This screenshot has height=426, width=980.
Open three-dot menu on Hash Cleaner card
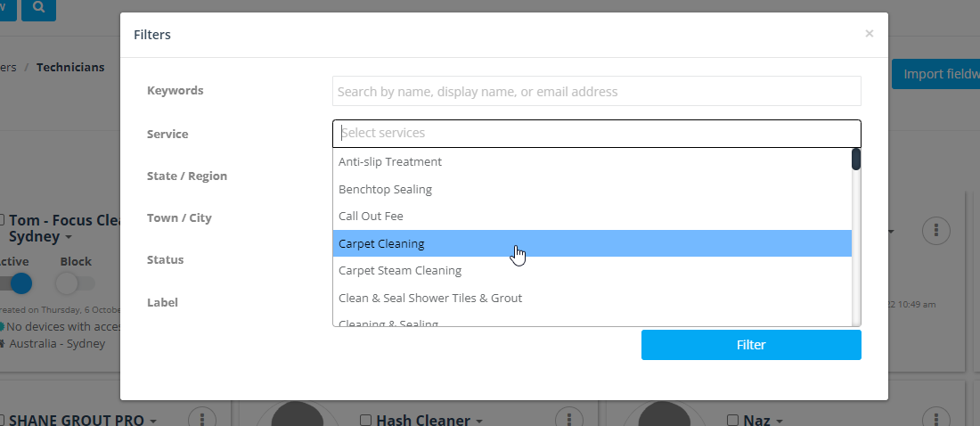pos(568,419)
